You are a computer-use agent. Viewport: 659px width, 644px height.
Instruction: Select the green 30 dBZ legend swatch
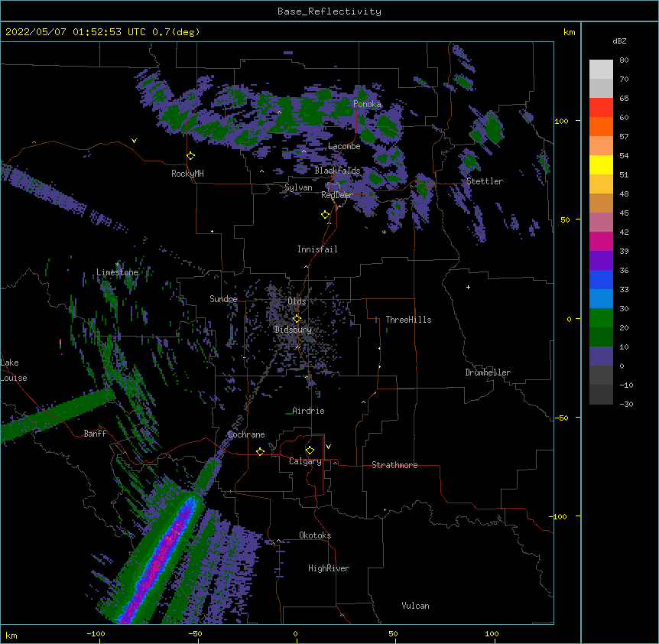[601, 318]
